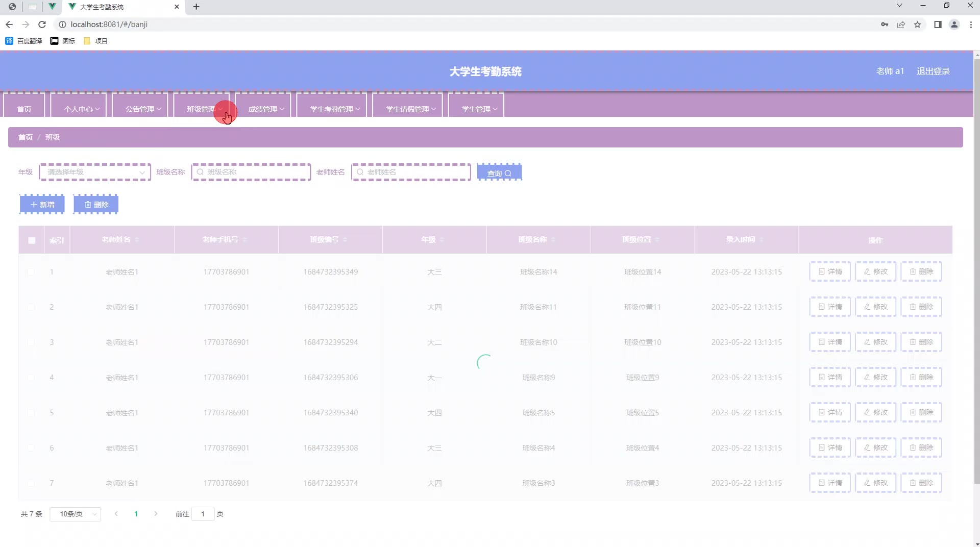Sort table by 班级位置 column arrows
The width and height of the screenshot is (980, 547).
pyautogui.click(x=657, y=240)
